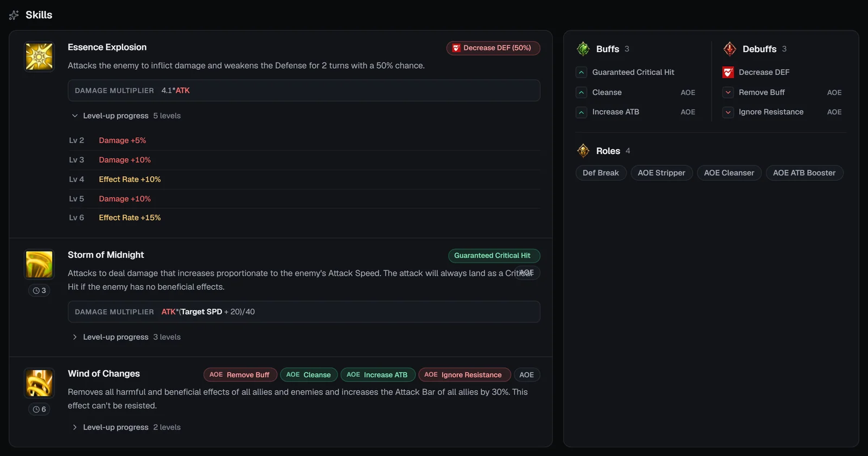Click the Lv 6 Effect Rate +15% row
This screenshot has height=456, width=868.
[x=304, y=218]
